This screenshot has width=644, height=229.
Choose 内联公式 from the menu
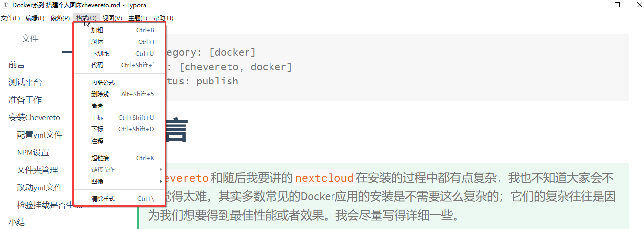pyautogui.click(x=103, y=83)
